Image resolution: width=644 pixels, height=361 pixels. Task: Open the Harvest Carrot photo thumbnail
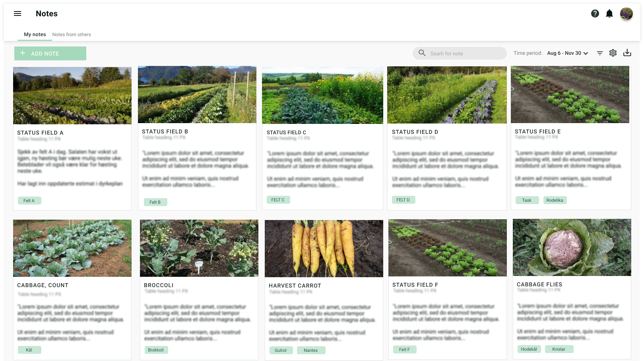324,249
